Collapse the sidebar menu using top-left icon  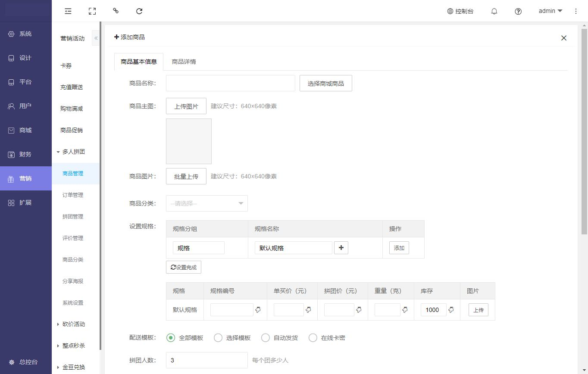coord(68,11)
